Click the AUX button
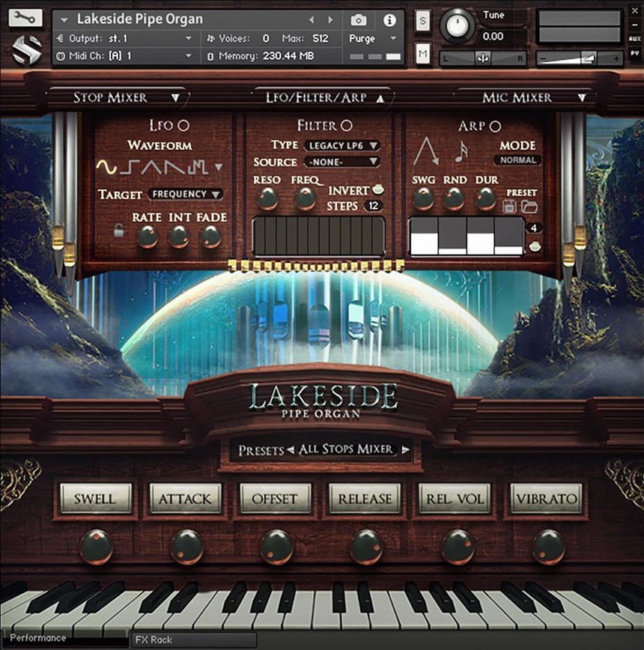The height and width of the screenshot is (650, 644). click(x=634, y=38)
